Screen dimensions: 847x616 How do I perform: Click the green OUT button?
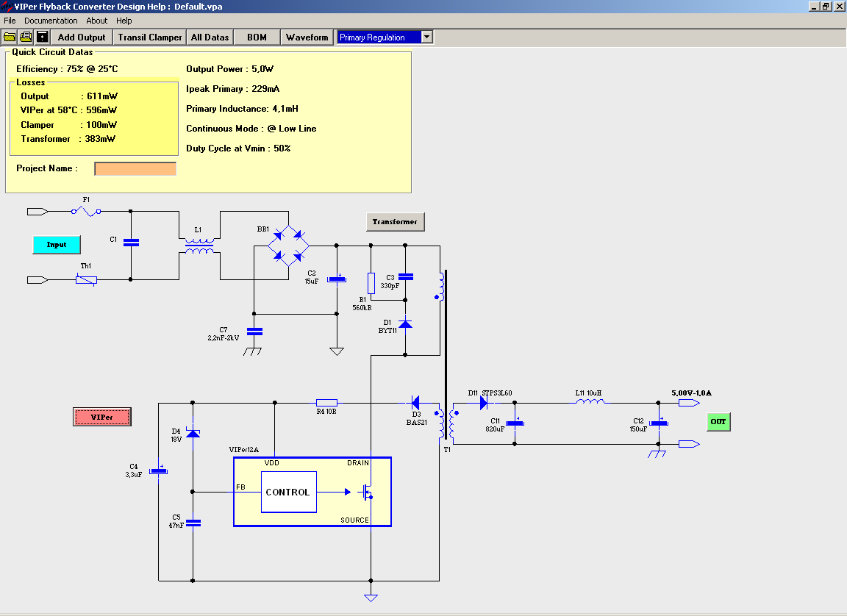click(718, 422)
